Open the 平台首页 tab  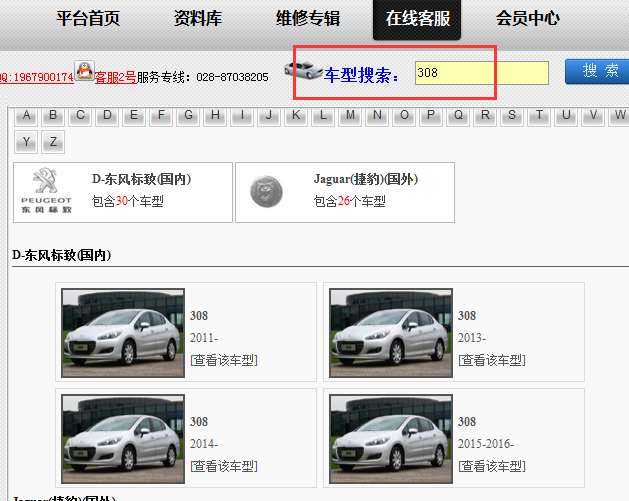point(88,18)
